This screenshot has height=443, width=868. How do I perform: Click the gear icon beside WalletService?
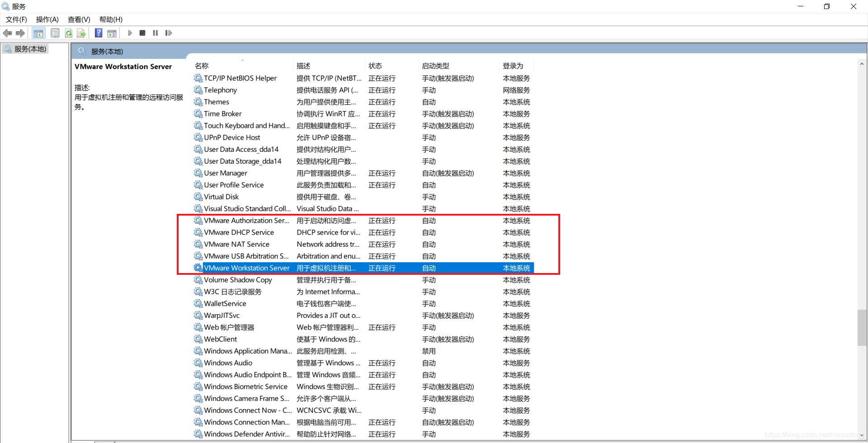(x=198, y=303)
